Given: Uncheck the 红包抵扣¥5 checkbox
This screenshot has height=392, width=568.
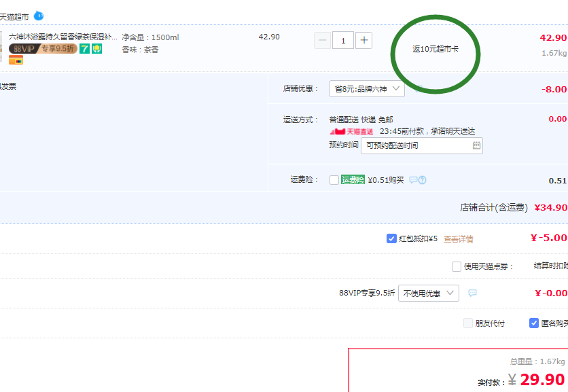Looking at the screenshot, I should (x=391, y=238).
